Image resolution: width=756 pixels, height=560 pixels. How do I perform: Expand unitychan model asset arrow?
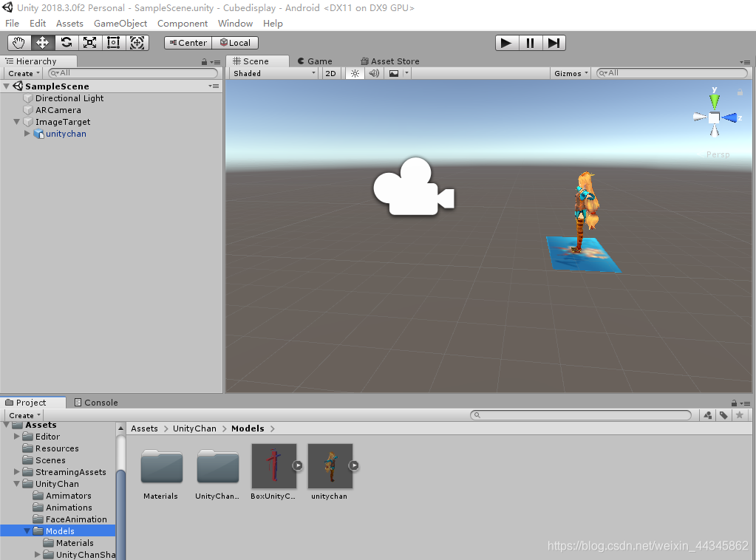[x=354, y=465]
